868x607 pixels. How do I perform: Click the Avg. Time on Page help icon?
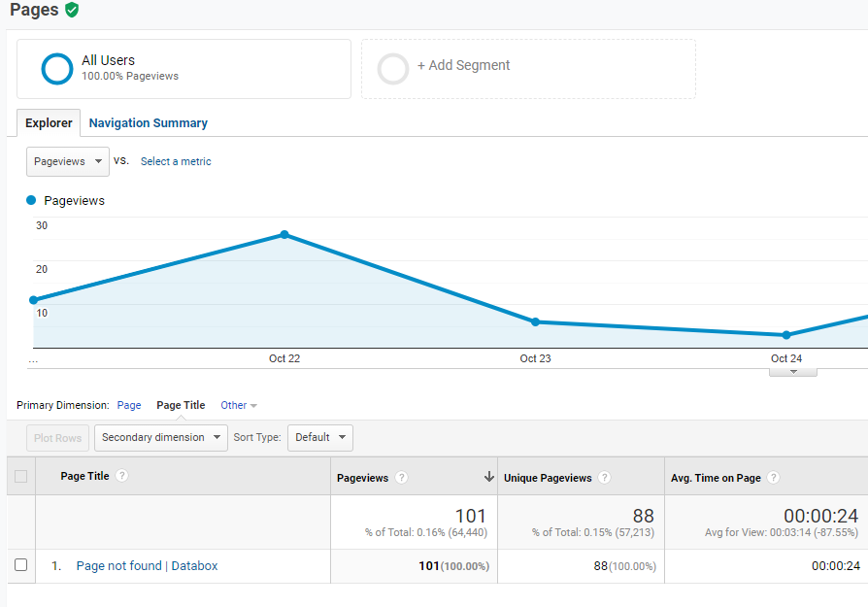point(774,478)
